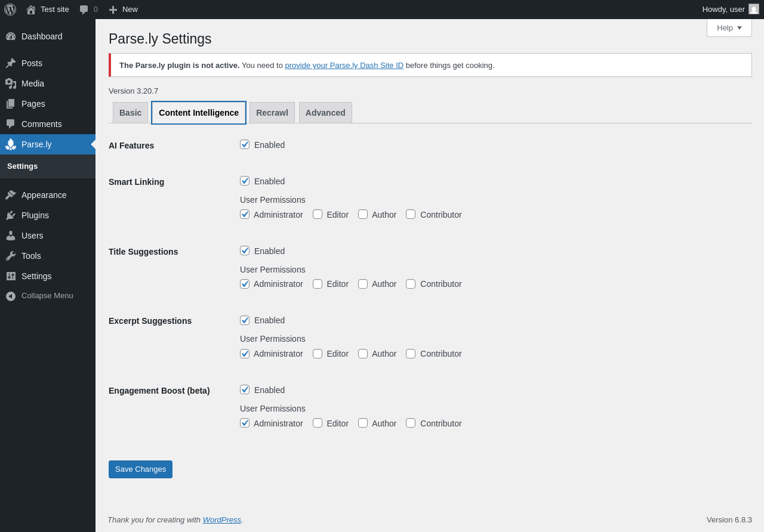The height and width of the screenshot is (532, 764).
Task: Click the Tools wrench icon
Action: coord(11,256)
